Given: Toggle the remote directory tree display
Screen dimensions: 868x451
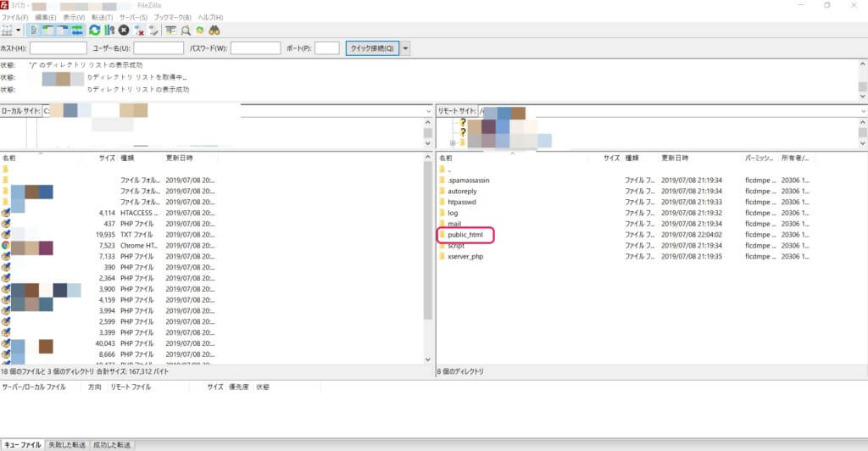Looking at the screenshot, I should (x=63, y=31).
